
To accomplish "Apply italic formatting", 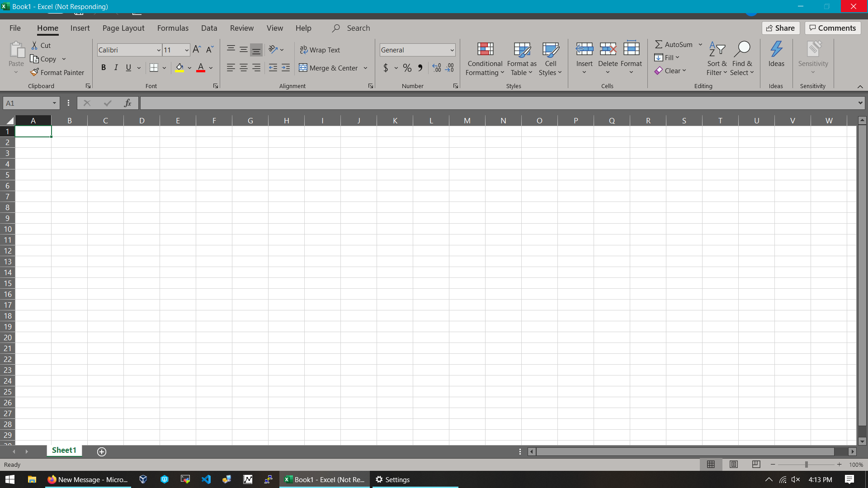I will (116, 67).
